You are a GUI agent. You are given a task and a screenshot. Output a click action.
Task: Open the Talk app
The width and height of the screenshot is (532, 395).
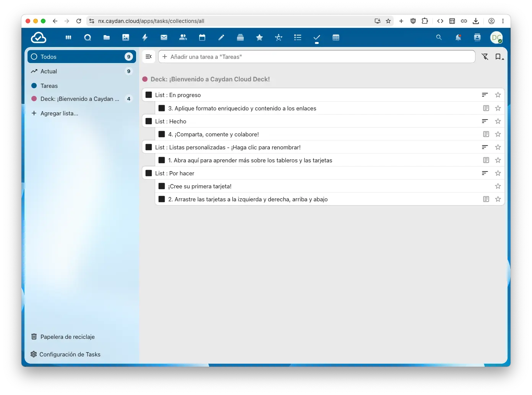coord(88,37)
